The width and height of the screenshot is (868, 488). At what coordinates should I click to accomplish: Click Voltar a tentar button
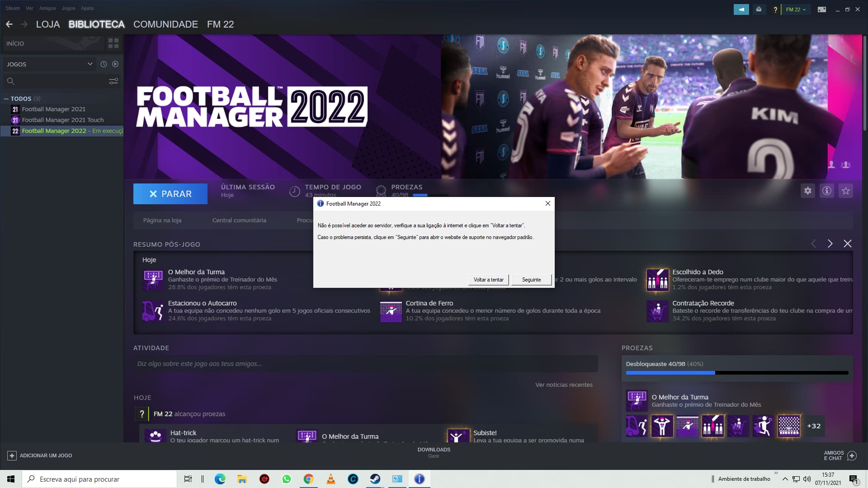click(x=488, y=280)
